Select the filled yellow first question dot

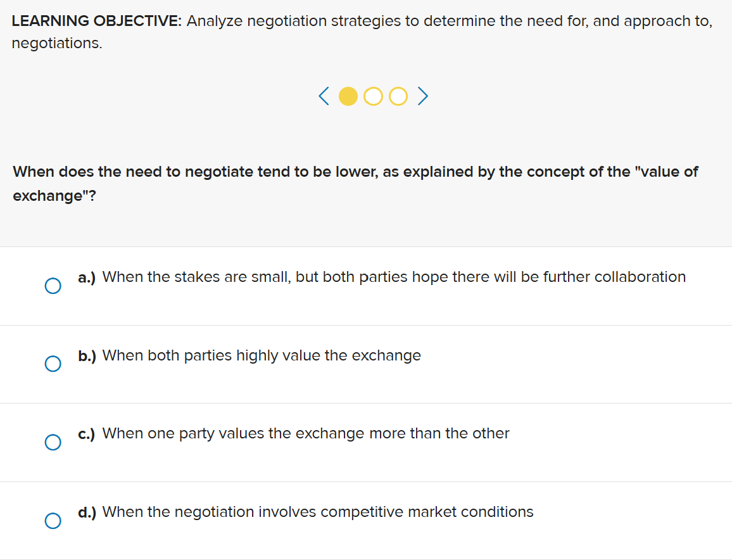click(348, 96)
